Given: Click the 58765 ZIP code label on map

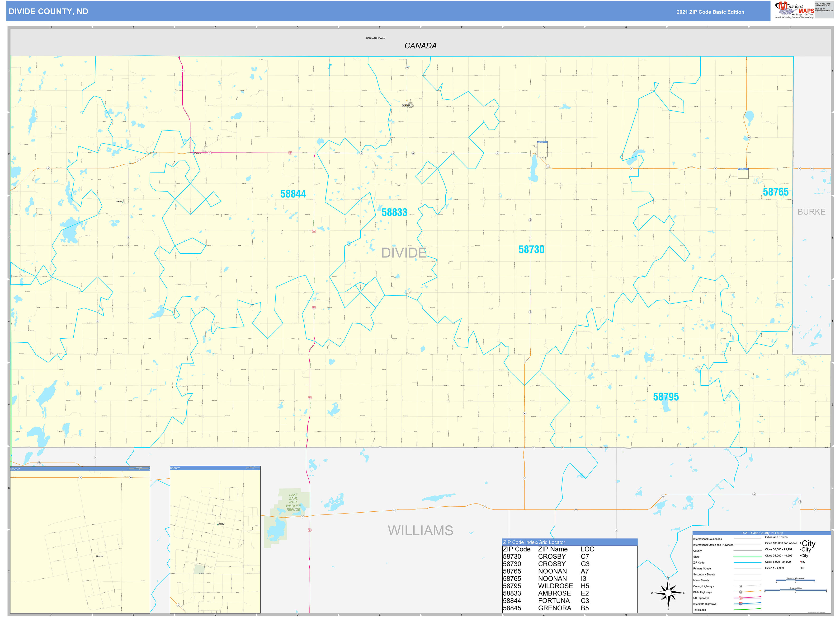Looking at the screenshot, I should 775,192.
